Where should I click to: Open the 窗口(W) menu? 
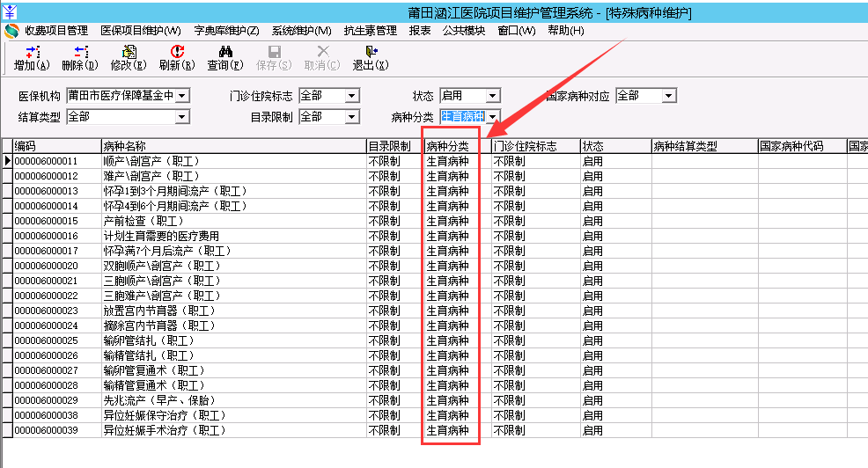coord(517,31)
